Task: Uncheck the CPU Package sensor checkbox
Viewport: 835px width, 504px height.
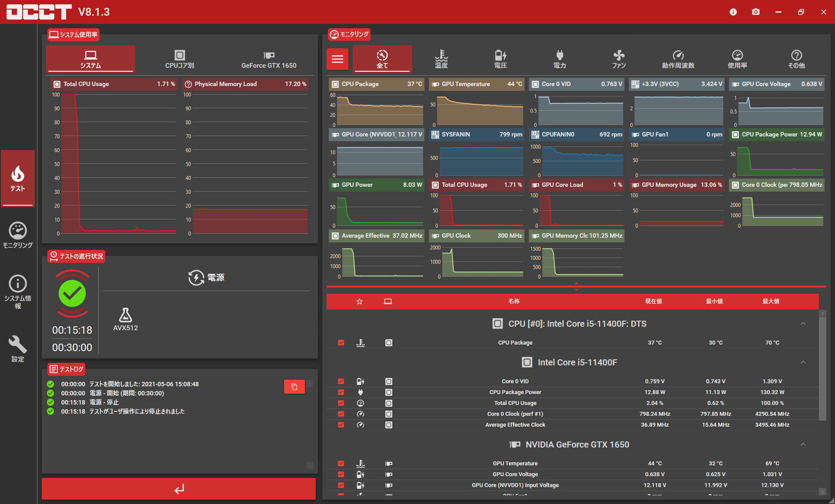Action: (x=341, y=343)
